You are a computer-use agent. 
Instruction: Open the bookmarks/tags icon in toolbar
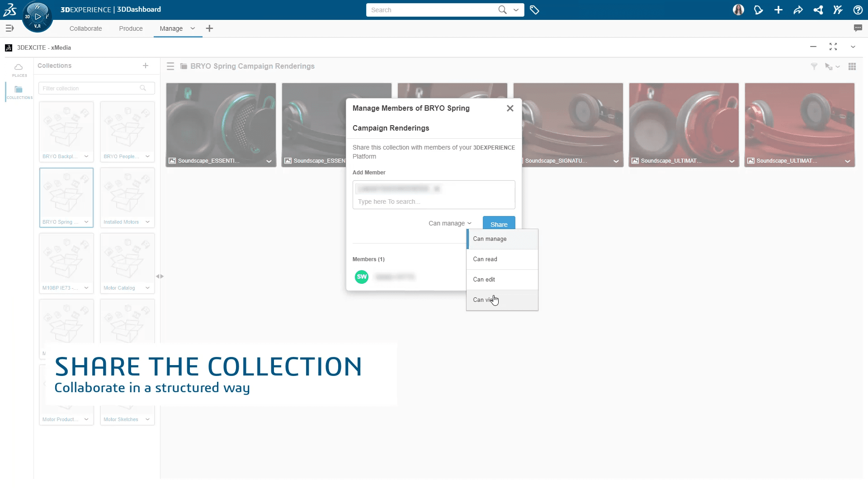point(534,10)
